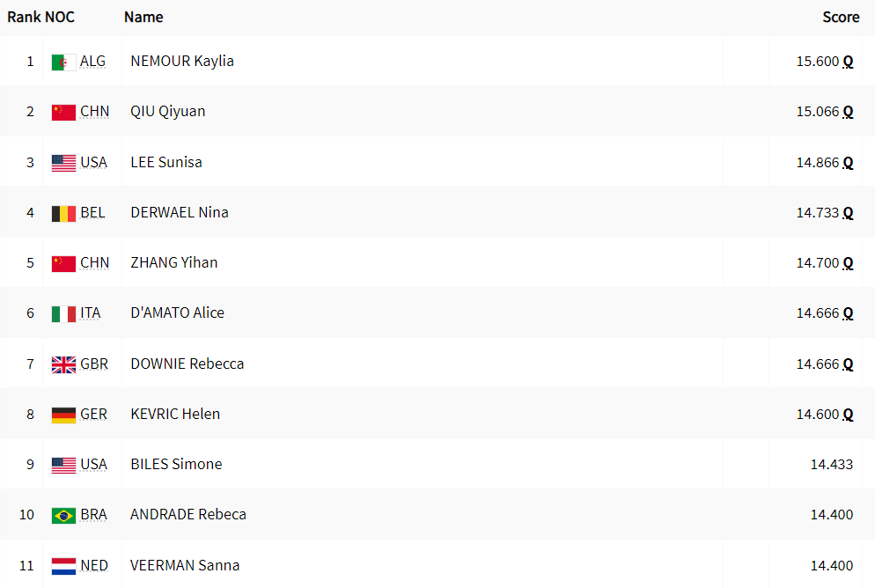The height and width of the screenshot is (588, 875).
Task: Click the ALG country code abbreviation
Action: click(x=92, y=61)
